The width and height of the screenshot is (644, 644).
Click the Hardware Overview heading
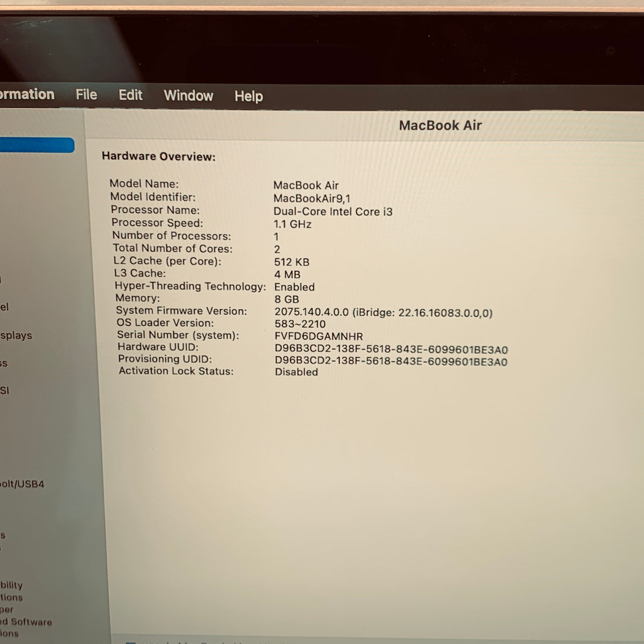tap(158, 157)
